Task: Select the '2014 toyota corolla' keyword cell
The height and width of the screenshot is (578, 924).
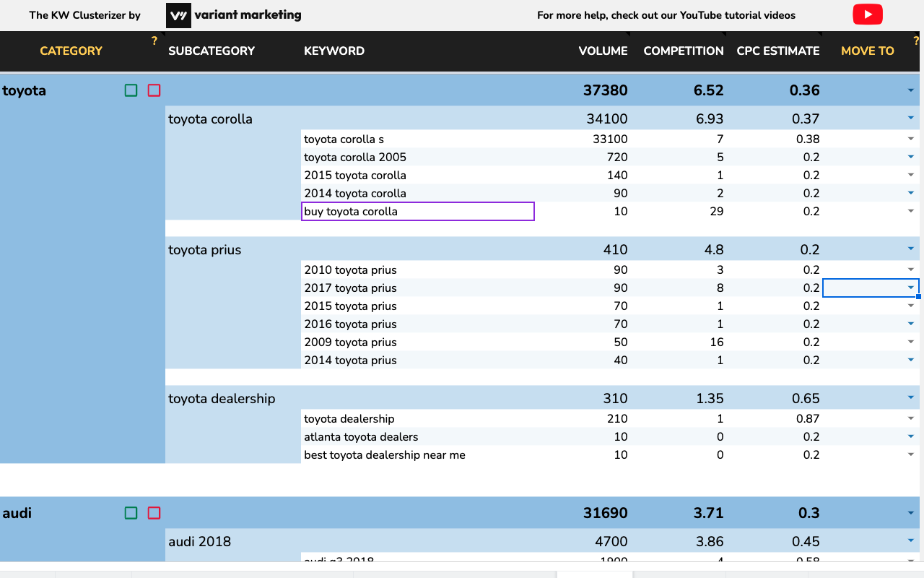Action: pos(418,193)
